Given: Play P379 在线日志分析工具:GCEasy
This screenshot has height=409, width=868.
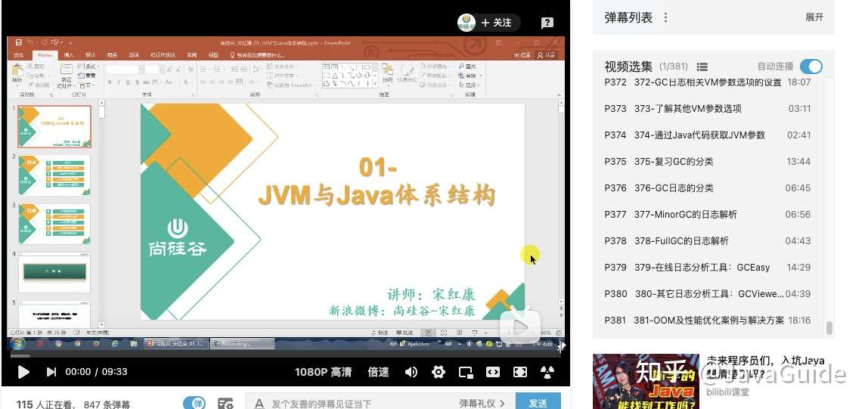Looking at the screenshot, I should pyautogui.click(x=708, y=268).
